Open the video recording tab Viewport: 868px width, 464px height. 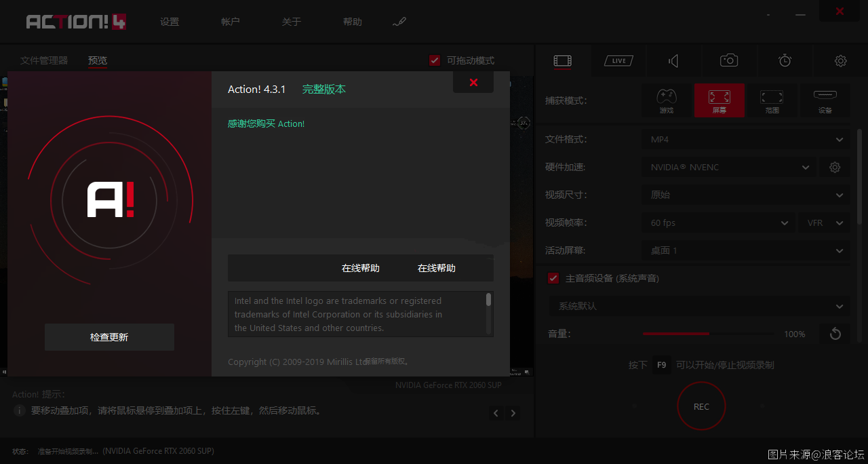pos(562,61)
